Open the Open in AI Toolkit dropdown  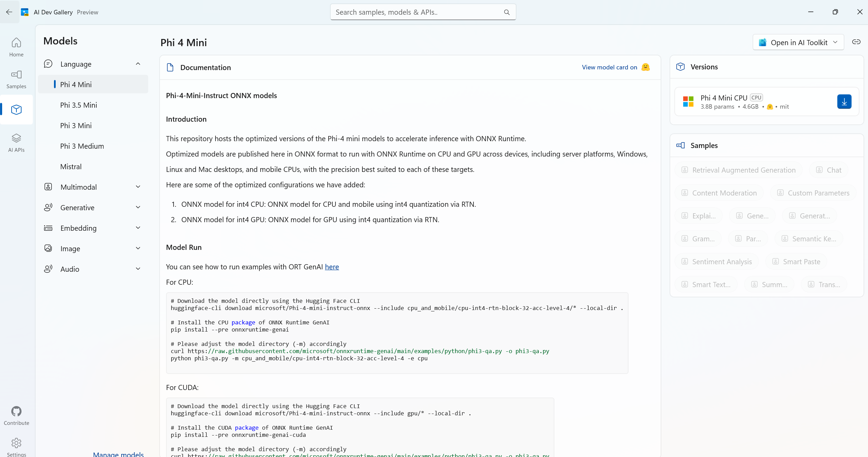[x=798, y=42]
